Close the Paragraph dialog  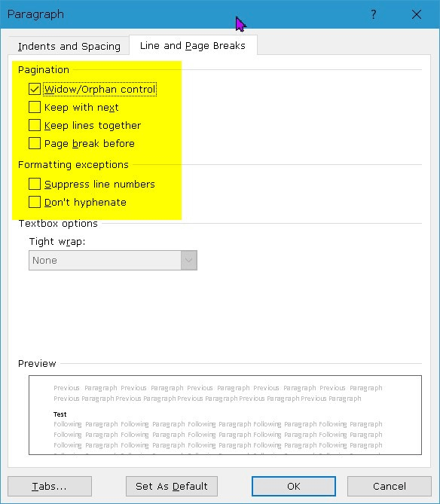417,14
